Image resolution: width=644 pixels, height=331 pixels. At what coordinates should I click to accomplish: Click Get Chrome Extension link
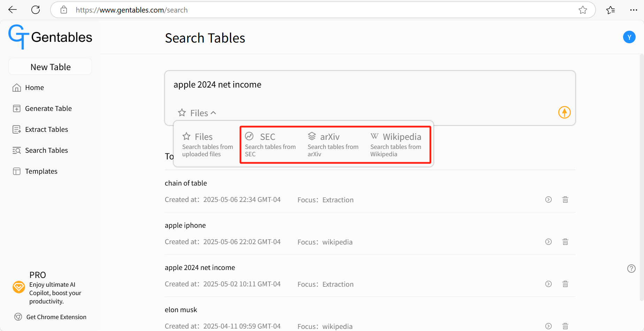50,317
